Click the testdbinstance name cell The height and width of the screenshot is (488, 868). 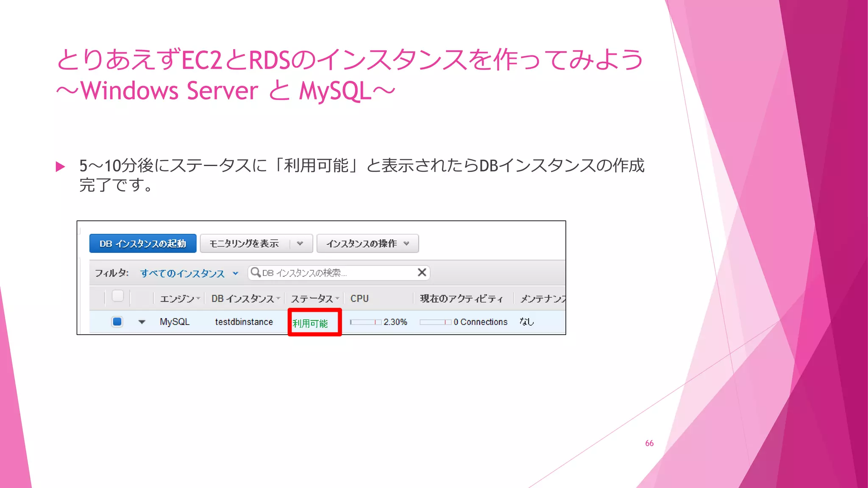pos(244,322)
